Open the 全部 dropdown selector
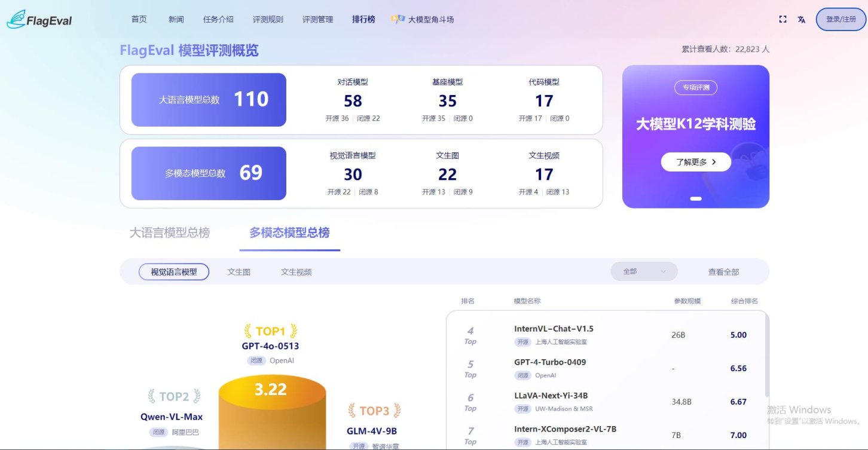This screenshot has width=868, height=450. pyautogui.click(x=644, y=271)
